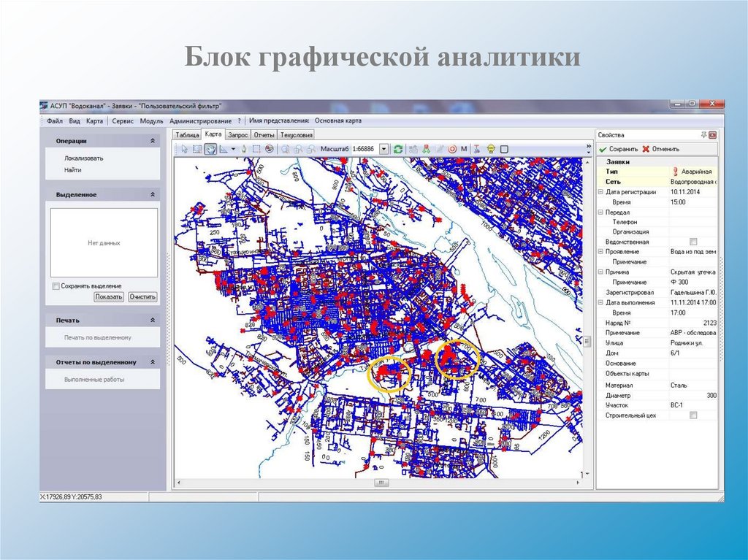Select the arrow pointer tool in map toolbar
748x560 pixels.
click(x=185, y=149)
